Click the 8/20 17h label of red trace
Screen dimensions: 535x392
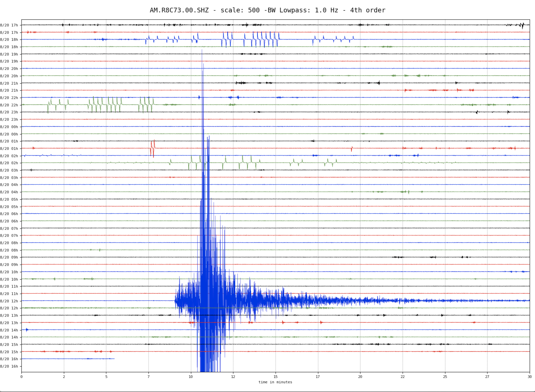coord(9,32)
